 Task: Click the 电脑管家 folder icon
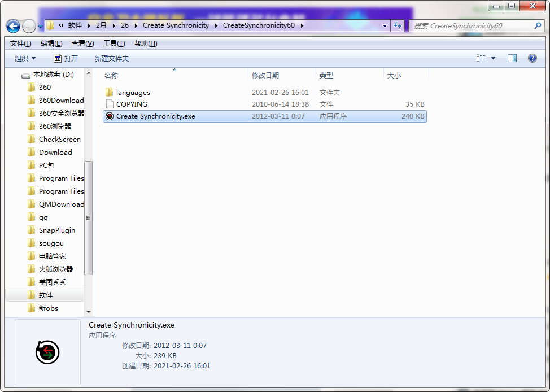[31, 256]
